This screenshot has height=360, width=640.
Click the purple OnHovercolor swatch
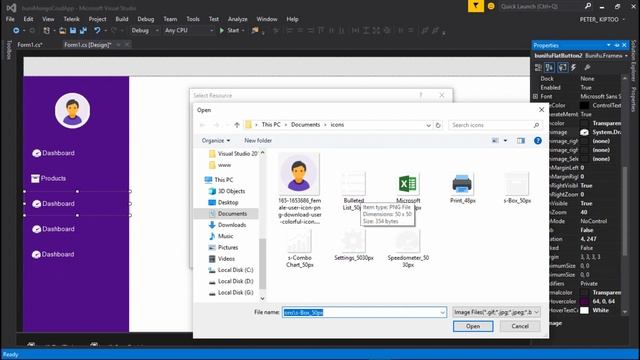pos(584,302)
